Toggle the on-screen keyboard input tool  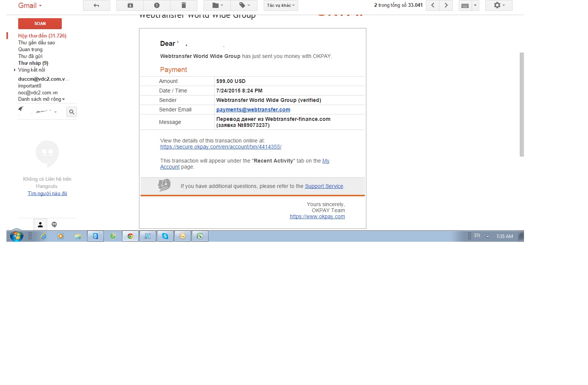tap(465, 5)
